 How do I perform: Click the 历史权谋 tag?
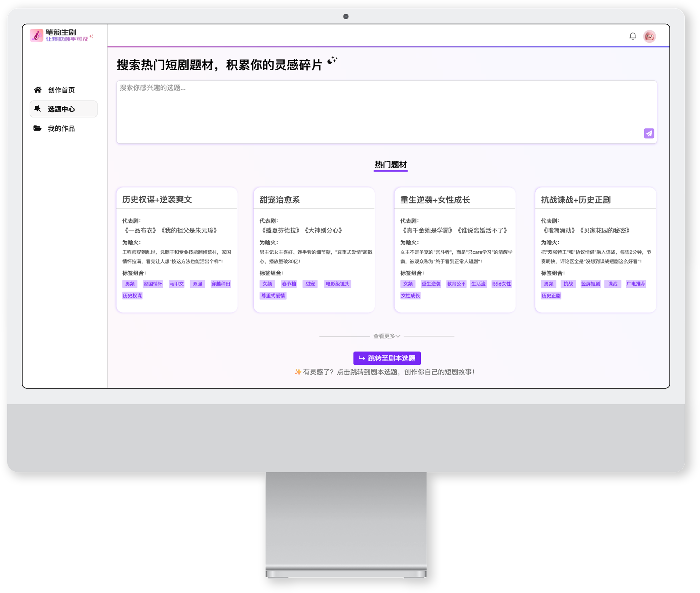tap(132, 295)
